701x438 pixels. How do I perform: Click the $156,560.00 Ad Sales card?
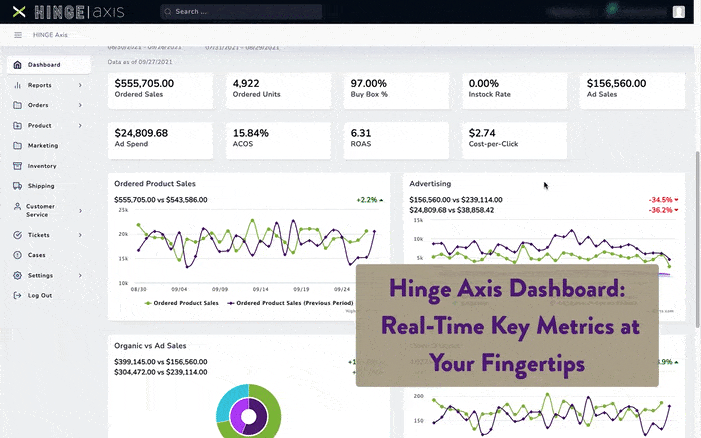[632, 91]
